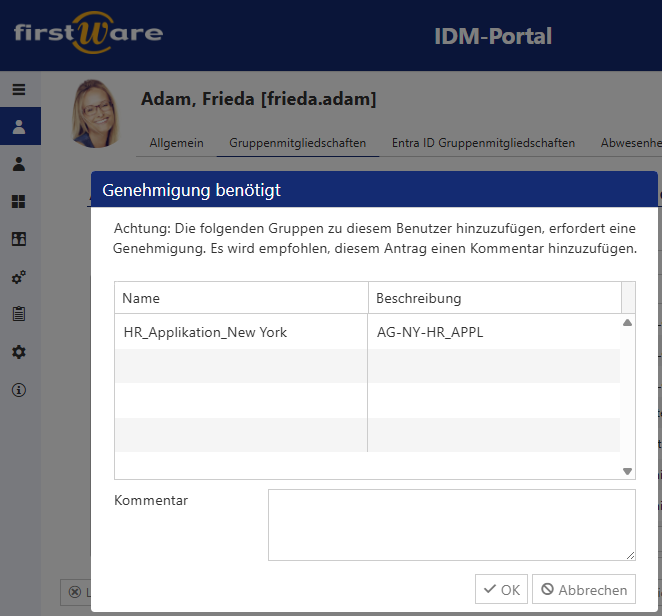Open the Abwesenheit tab

pyautogui.click(x=631, y=143)
